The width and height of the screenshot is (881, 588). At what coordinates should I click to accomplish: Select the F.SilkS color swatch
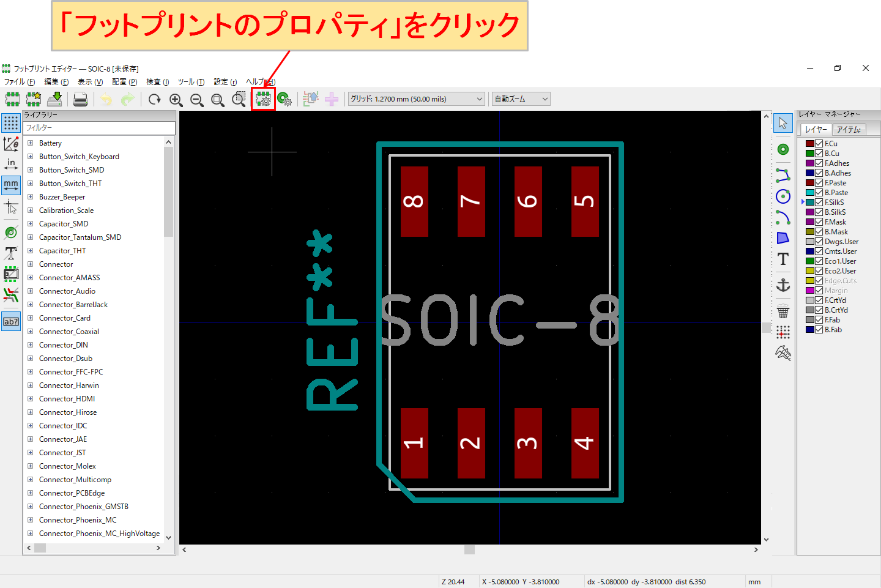click(810, 202)
